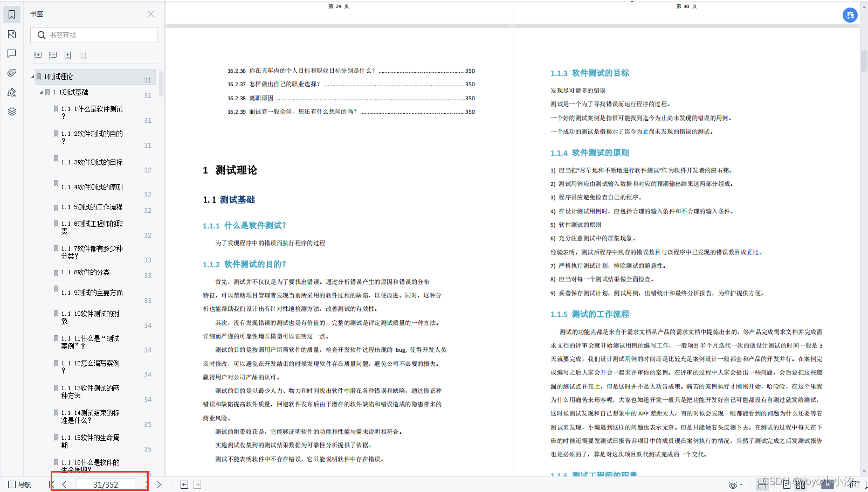Go to previous page arrow

pos(64,484)
